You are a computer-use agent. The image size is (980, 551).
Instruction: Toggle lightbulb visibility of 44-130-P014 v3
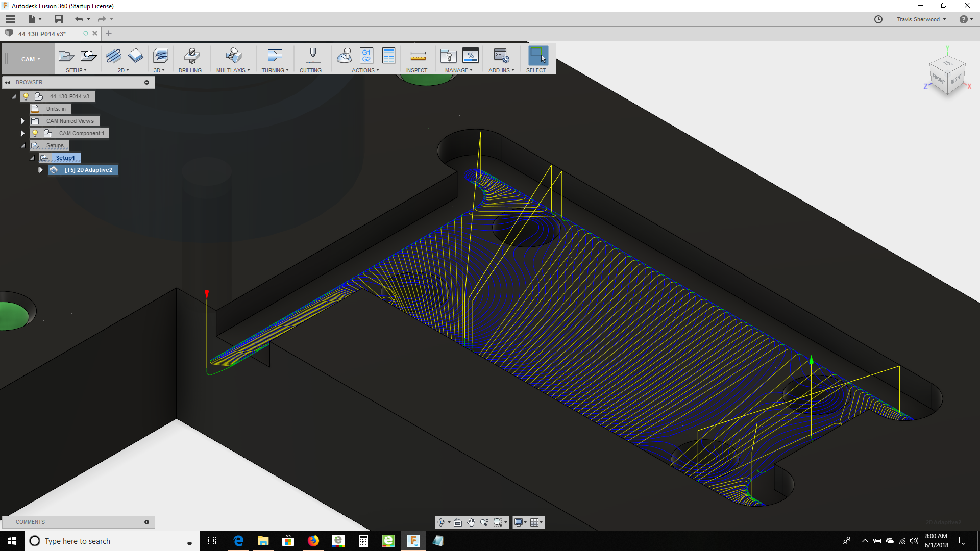coord(26,96)
